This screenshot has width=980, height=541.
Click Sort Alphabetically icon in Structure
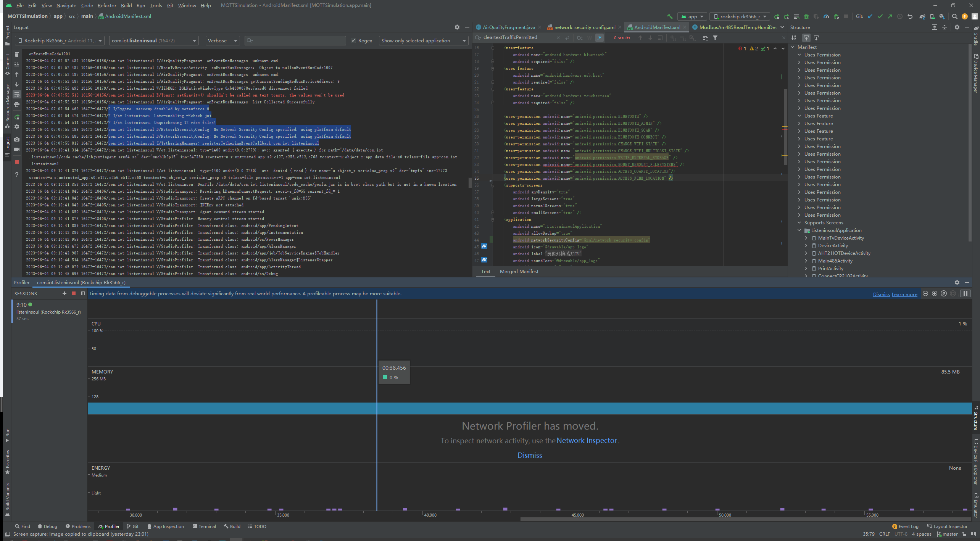click(x=794, y=38)
